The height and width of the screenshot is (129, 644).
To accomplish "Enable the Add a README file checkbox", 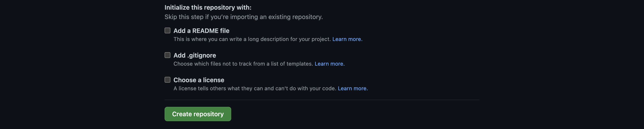I will (167, 30).
